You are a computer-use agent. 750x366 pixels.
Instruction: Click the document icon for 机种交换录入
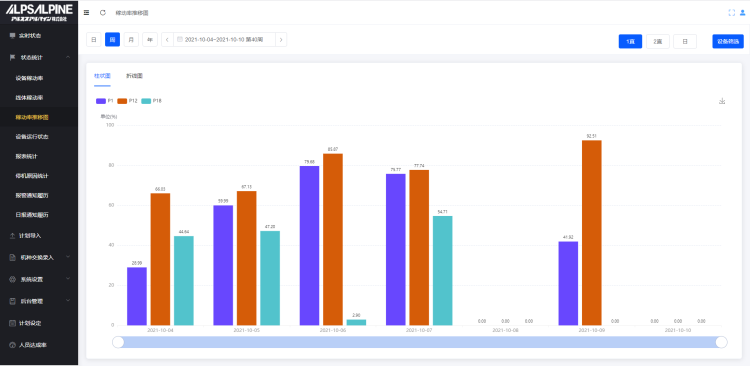point(12,257)
